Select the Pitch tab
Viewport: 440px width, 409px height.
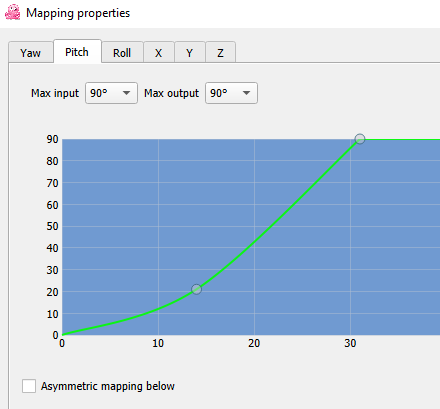click(x=77, y=52)
